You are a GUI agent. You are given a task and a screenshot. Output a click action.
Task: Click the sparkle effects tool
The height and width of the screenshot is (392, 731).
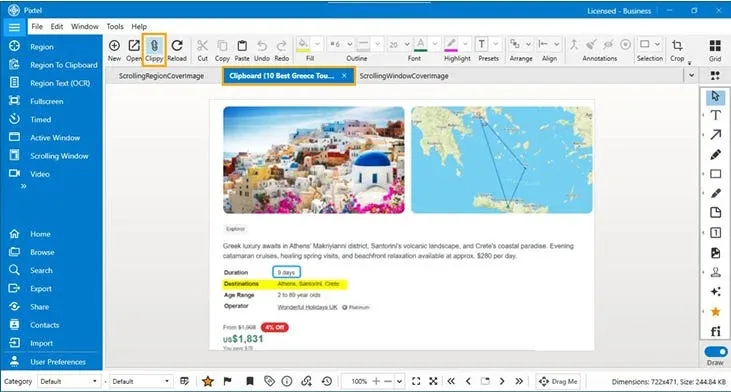click(715, 292)
